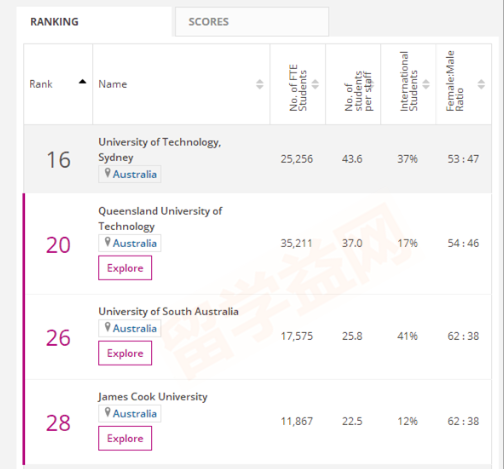Sort by International Students column arrows
The image size is (504, 469).
[x=426, y=84]
